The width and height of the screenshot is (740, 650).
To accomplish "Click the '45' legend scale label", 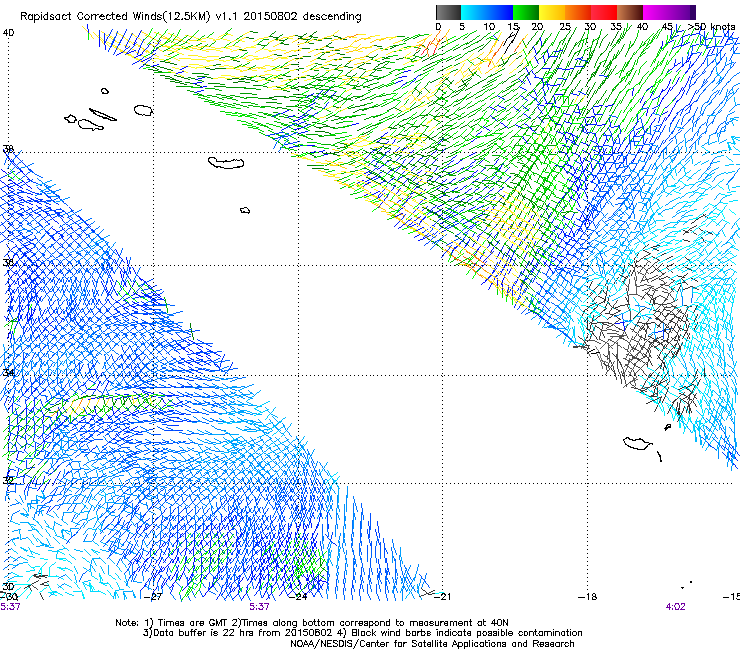I will (667, 26).
